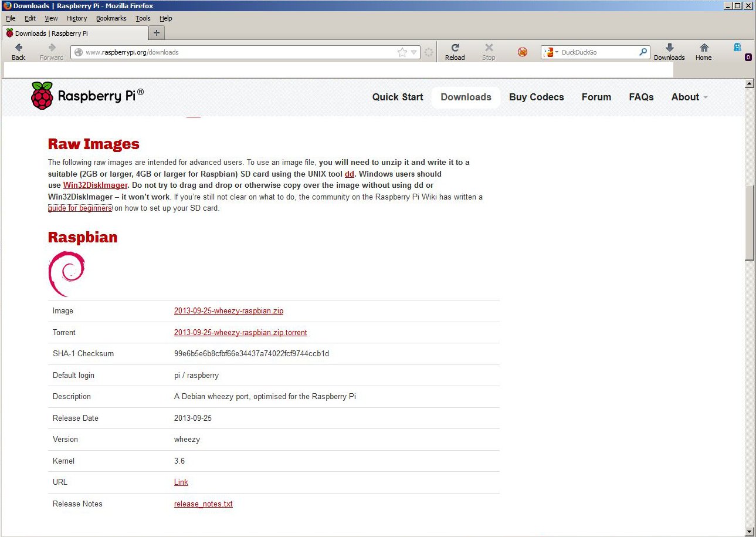
Task: Click the NoScript blocker icon
Action: pos(523,52)
